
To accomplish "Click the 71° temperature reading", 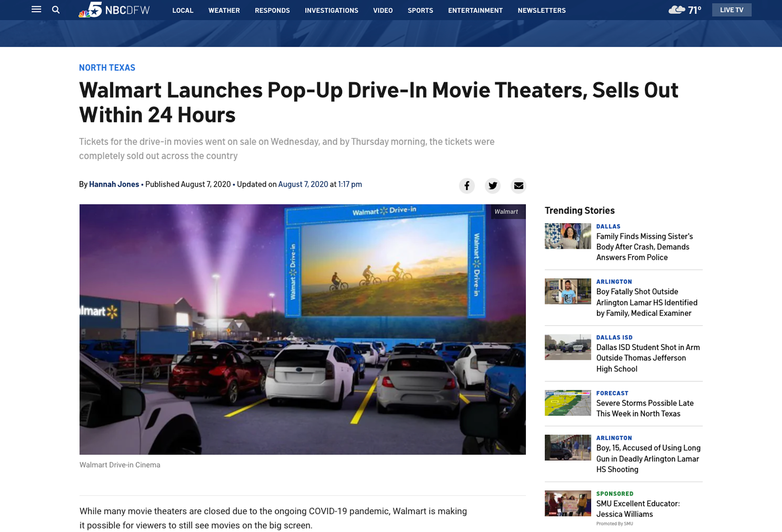I will pyautogui.click(x=695, y=10).
